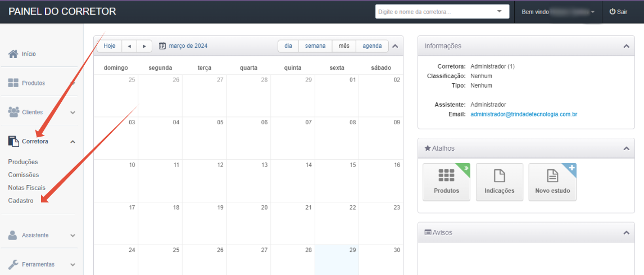Switch calendar to mês view
Viewport: 644px width, 275px height.
(x=344, y=46)
